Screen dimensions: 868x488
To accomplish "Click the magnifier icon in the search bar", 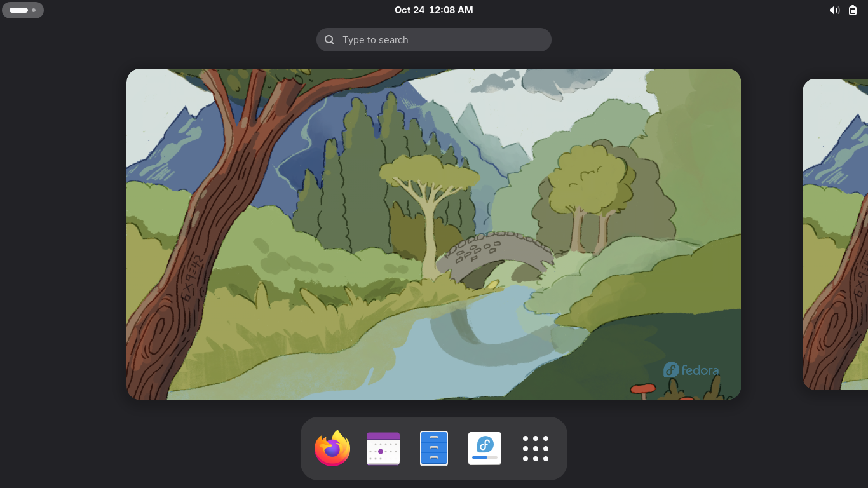I will click(x=330, y=40).
